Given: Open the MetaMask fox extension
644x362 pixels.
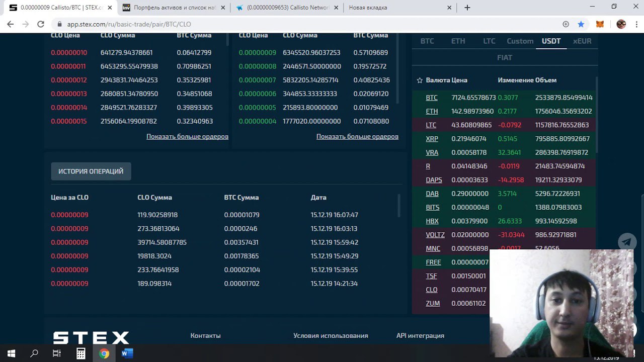Looking at the screenshot, I should [x=600, y=24].
